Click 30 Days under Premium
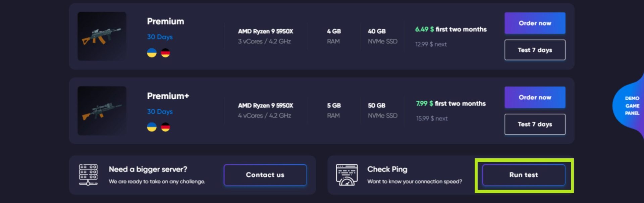 160,37
